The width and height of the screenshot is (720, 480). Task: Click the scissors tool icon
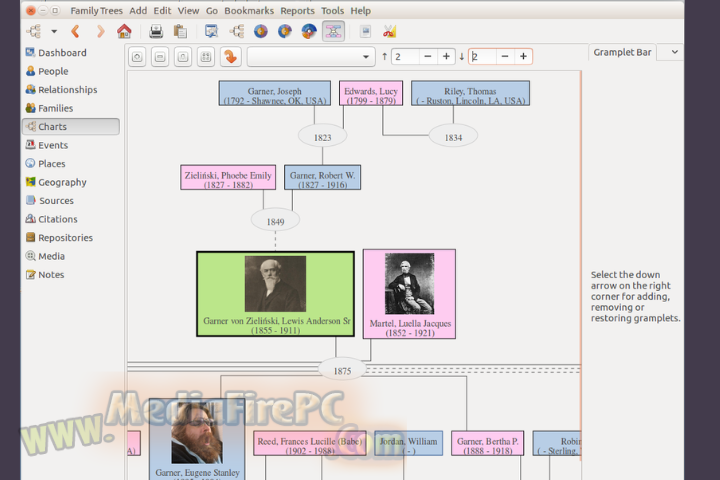coord(389,31)
